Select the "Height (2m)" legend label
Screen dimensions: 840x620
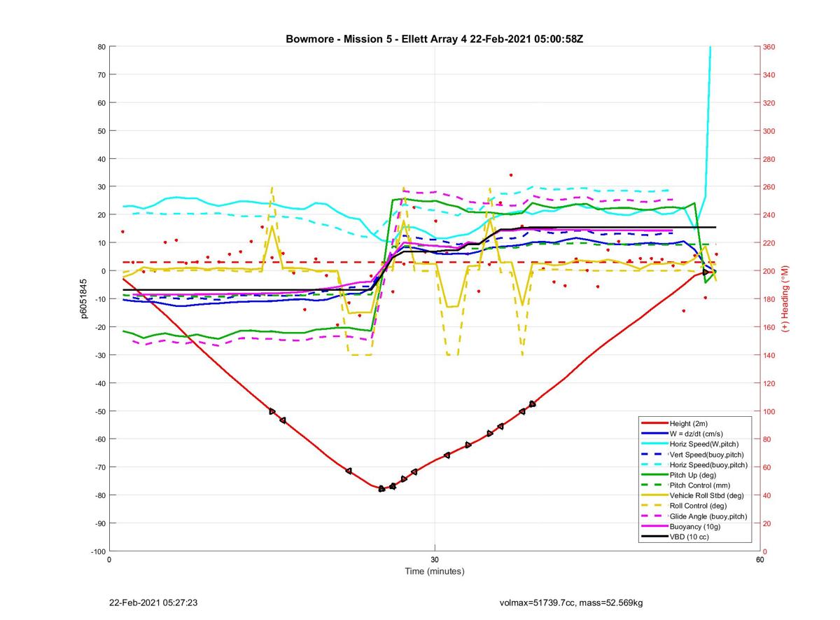click(x=689, y=424)
